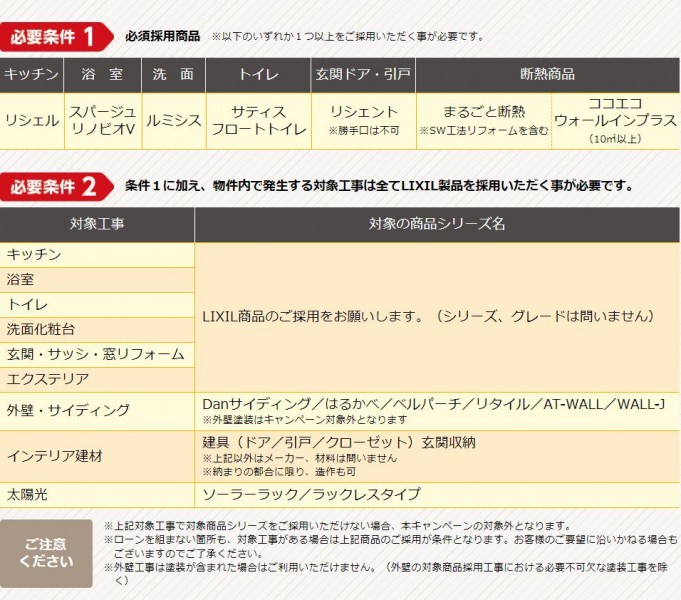Select the エクステリア row
Image resolution: width=681 pixels, height=600 pixels.
click(x=97, y=380)
